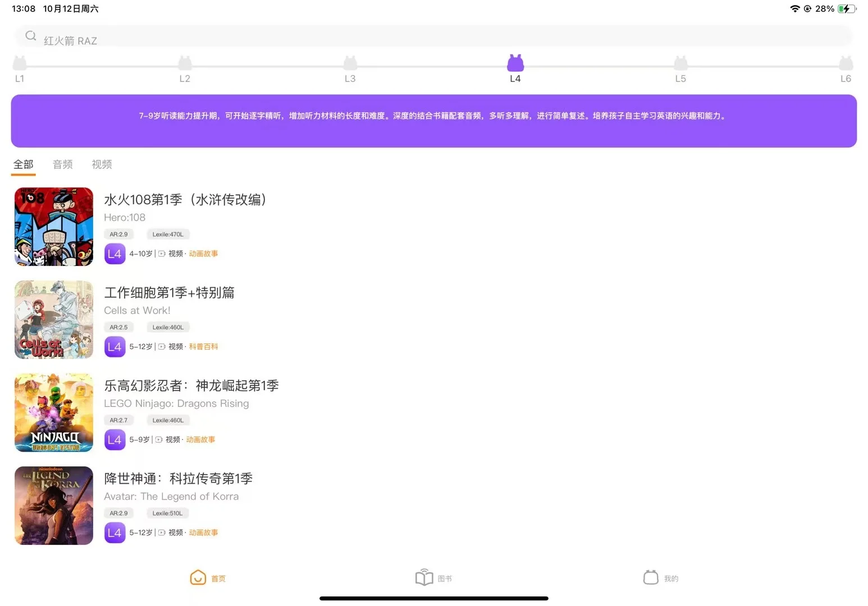Switch to the 音频 tab
868x606 pixels.
(x=62, y=164)
